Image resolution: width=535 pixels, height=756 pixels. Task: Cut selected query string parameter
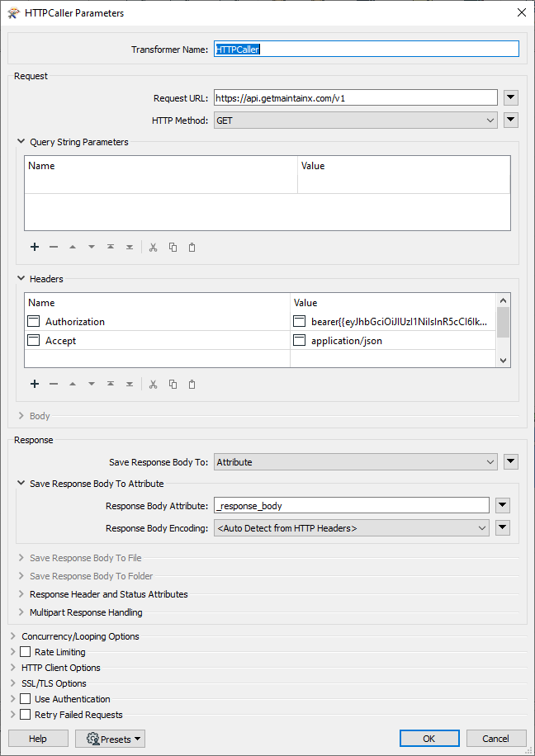(x=154, y=248)
